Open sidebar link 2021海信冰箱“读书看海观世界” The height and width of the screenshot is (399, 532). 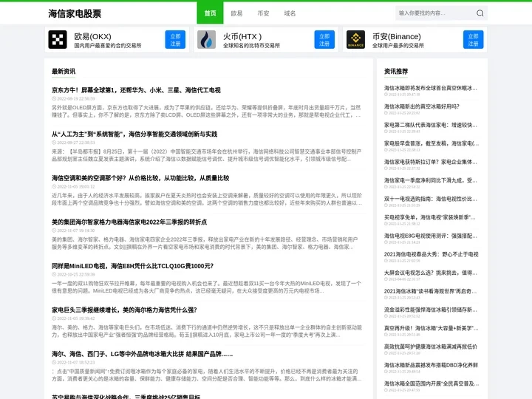point(431,291)
